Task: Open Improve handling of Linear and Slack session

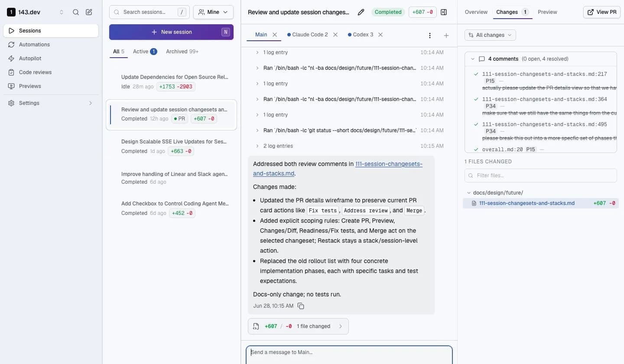Action: pyautogui.click(x=171, y=178)
